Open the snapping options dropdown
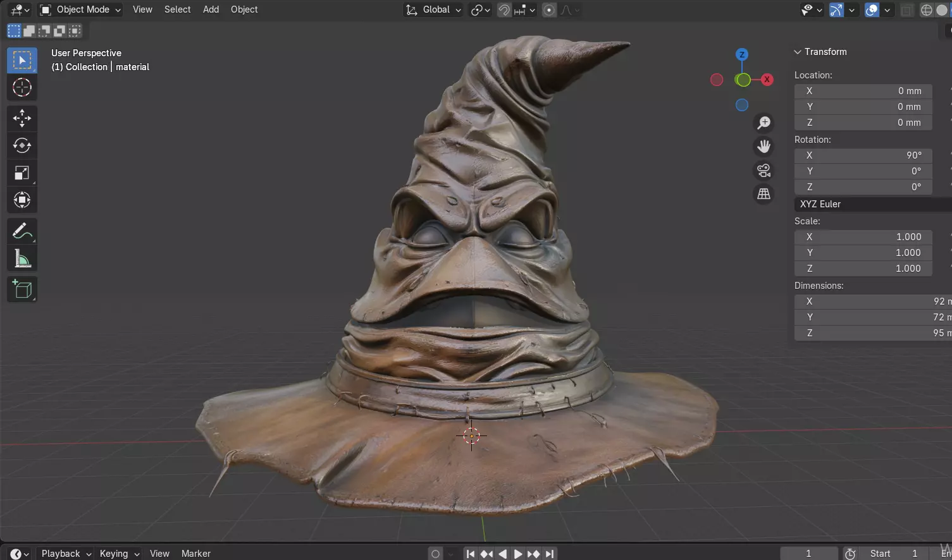 click(x=526, y=10)
